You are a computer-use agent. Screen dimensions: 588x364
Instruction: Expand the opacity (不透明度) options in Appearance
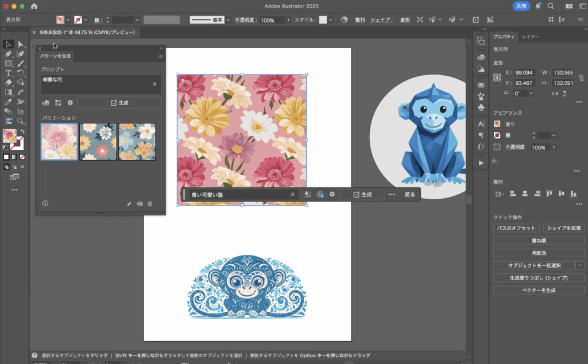pyautogui.click(x=554, y=148)
